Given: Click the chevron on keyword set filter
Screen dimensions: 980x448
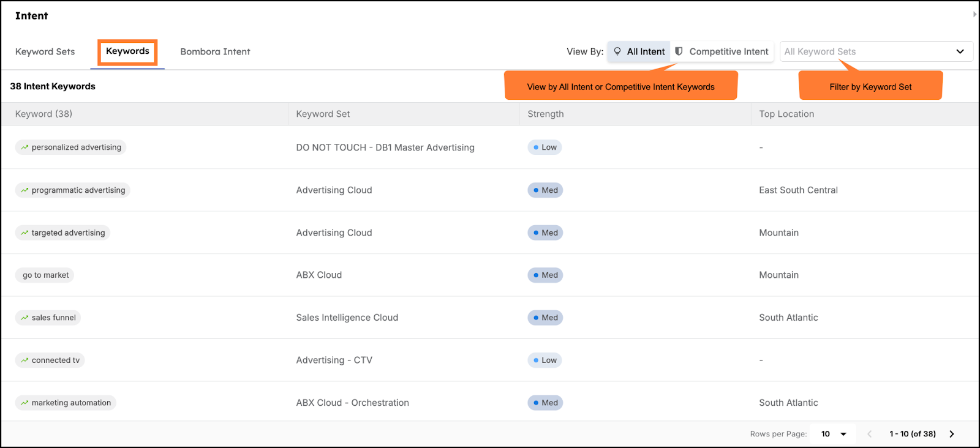Looking at the screenshot, I should [960, 51].
